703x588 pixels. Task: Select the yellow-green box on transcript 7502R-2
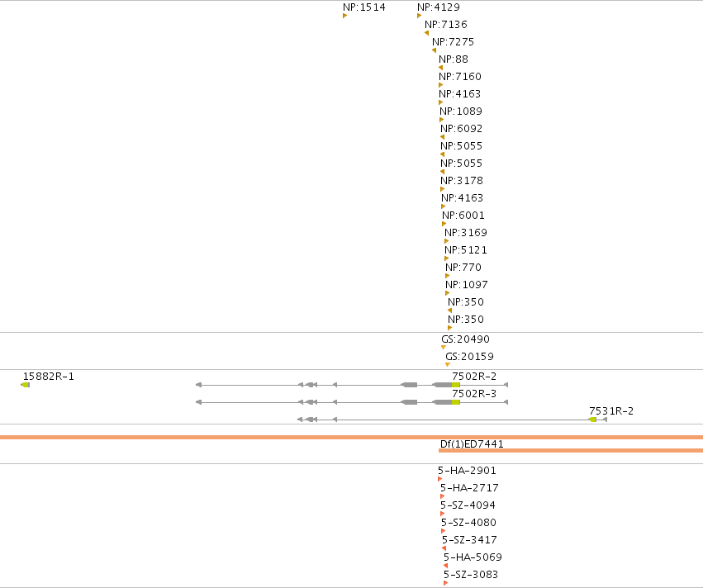coord(456,385)
